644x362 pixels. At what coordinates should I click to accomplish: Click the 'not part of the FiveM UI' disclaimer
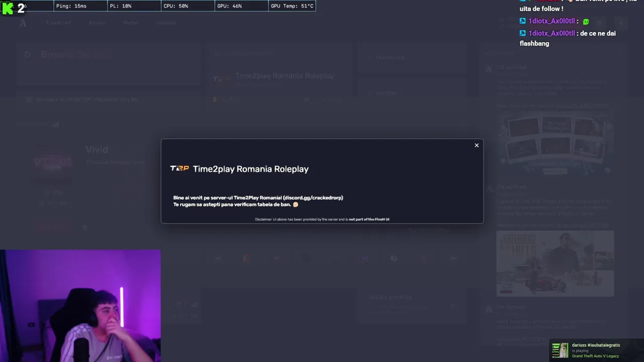coord(369,219)
